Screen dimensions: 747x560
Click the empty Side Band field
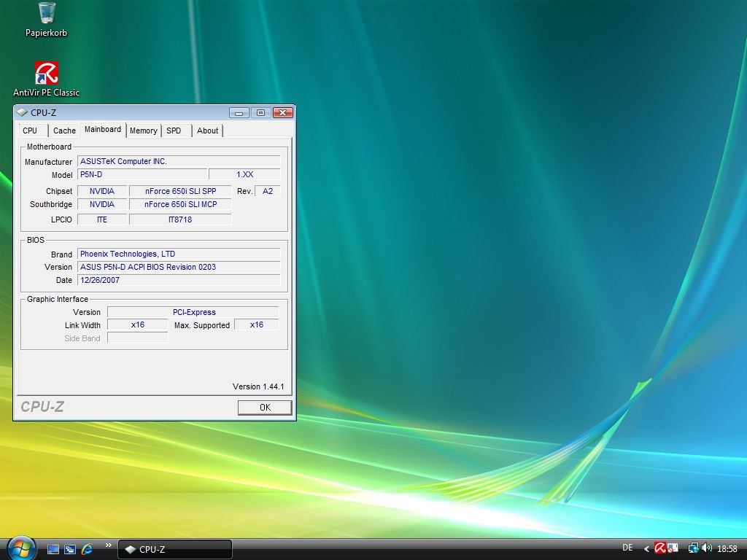coord(138,338)
